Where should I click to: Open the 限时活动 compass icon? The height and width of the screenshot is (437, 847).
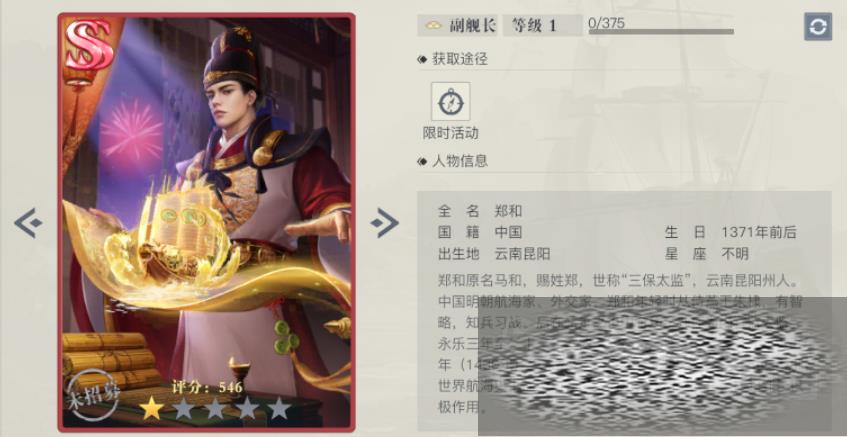(x=451, y=102)
